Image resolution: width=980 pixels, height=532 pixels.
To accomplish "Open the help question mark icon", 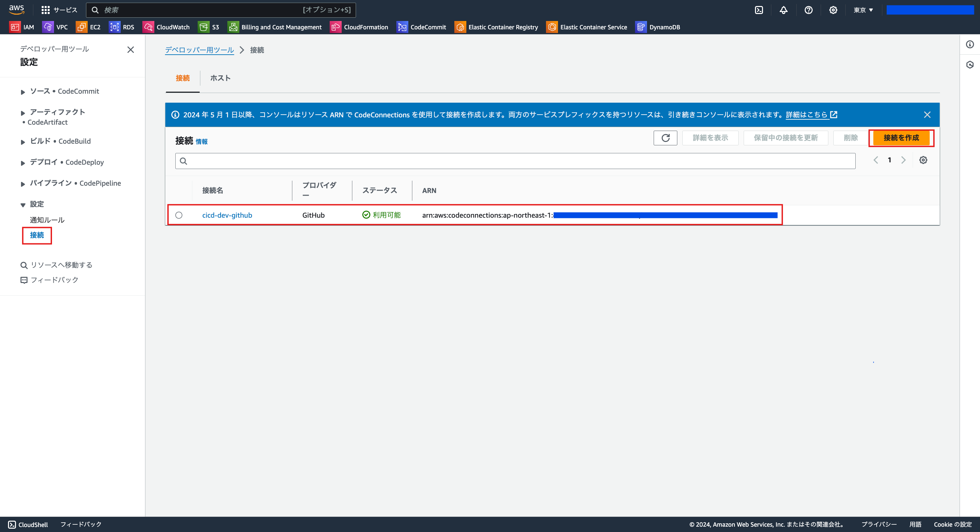I will (808, 10).
